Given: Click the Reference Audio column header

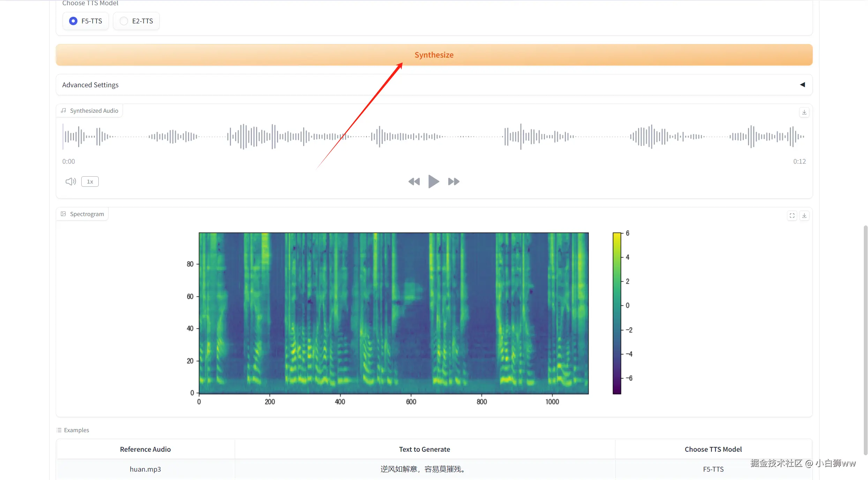Looking at the screenshot, I should click(x=145, y=449).
